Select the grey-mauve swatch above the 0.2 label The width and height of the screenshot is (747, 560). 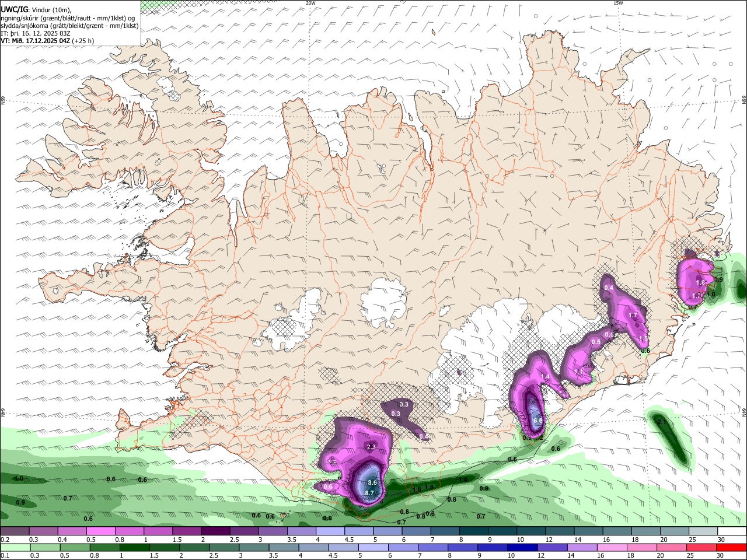click(x=15, y=531)
